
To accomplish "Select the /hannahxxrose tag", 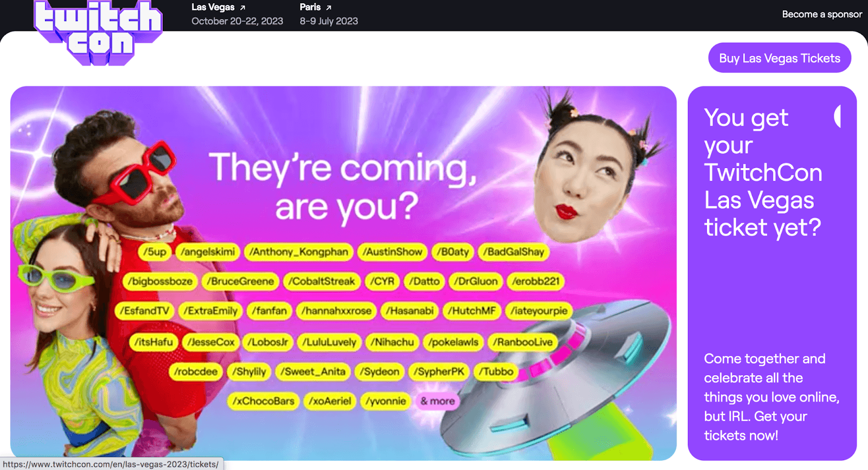I will 337,311.
